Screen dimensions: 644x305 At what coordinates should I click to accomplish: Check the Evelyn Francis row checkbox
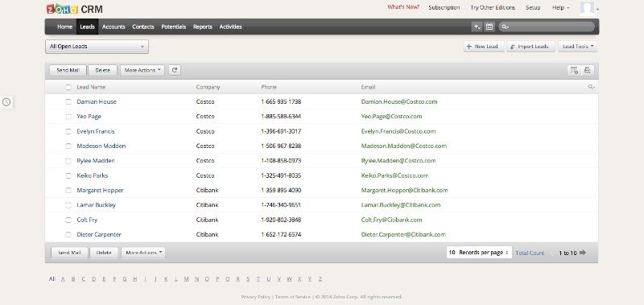[x=68, y=131]
